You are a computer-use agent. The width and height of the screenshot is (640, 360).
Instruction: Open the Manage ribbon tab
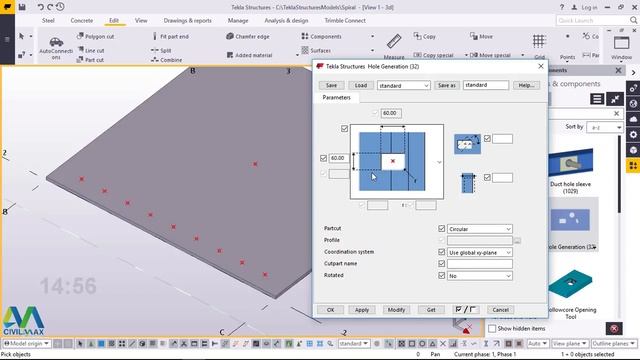(x=238, y=20)
